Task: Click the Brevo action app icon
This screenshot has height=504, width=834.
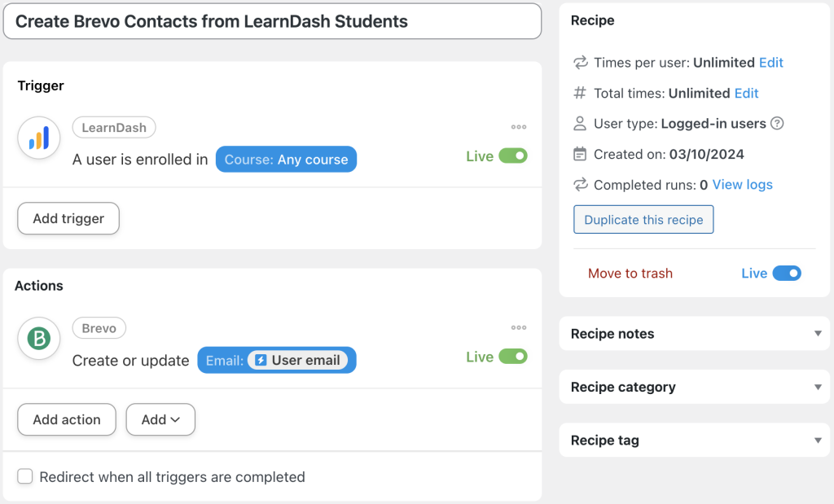Action: click(x=38, y=339)
